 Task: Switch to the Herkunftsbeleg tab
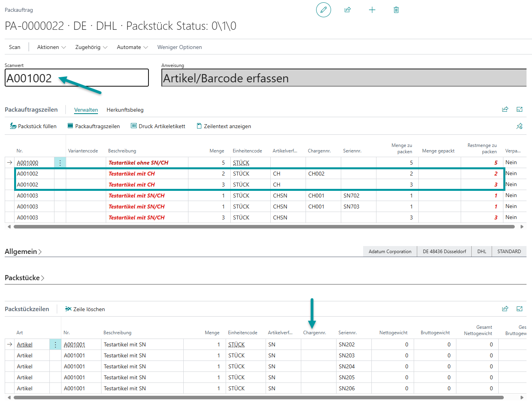click(x=125, y=110)
